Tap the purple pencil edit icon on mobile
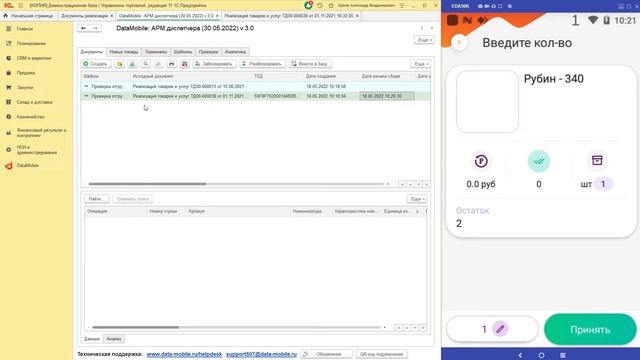Image resolution: width=640 pixels, height=360 pixels. point(500,329)
